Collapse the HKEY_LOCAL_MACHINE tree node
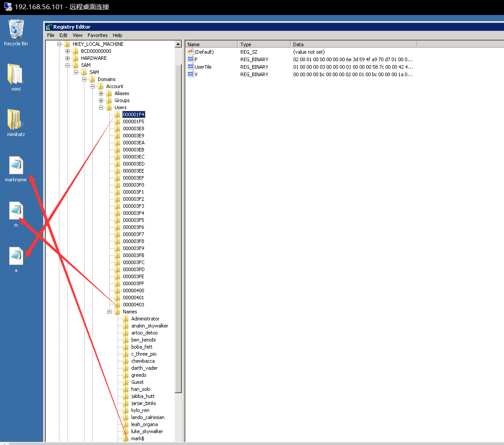This screenshot has height=445, width=504. pos(59,44)
